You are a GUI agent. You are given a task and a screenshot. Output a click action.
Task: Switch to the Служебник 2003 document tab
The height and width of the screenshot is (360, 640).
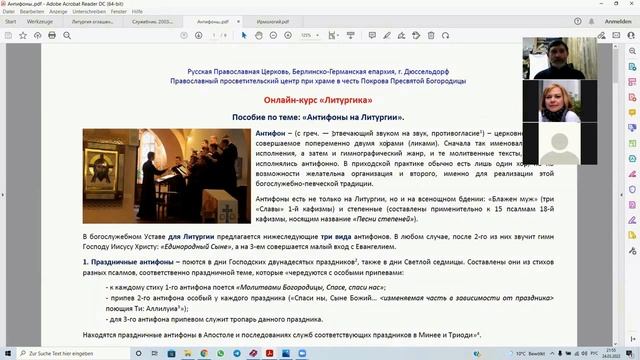(153, 21)
